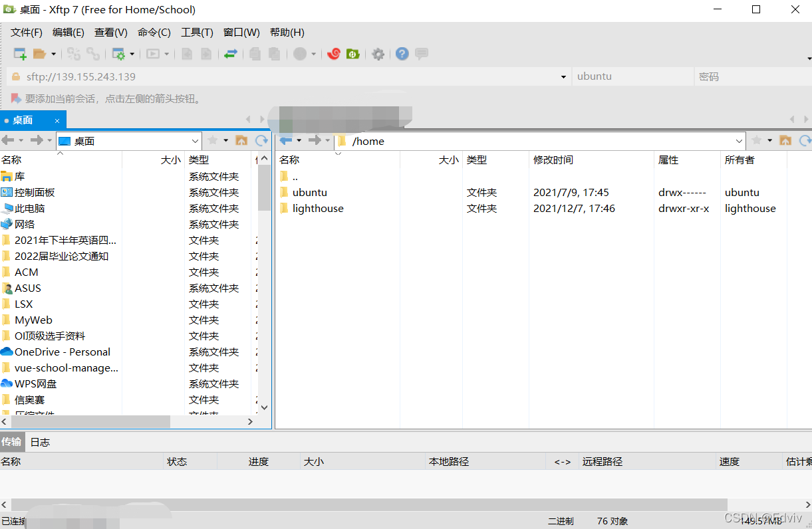The image size is (812, 529).
Task: Open the sftp address history dropdown
Action: coord(565,76)
